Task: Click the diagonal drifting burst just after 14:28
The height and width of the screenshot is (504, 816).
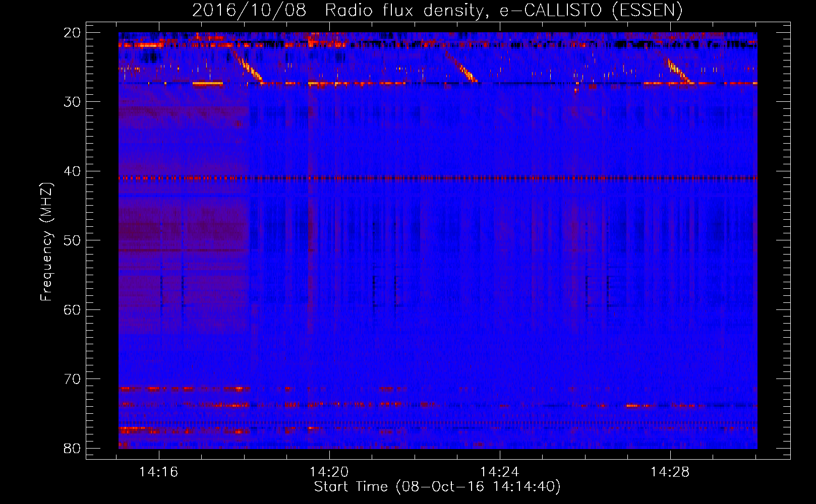Action: coord(678,71)
